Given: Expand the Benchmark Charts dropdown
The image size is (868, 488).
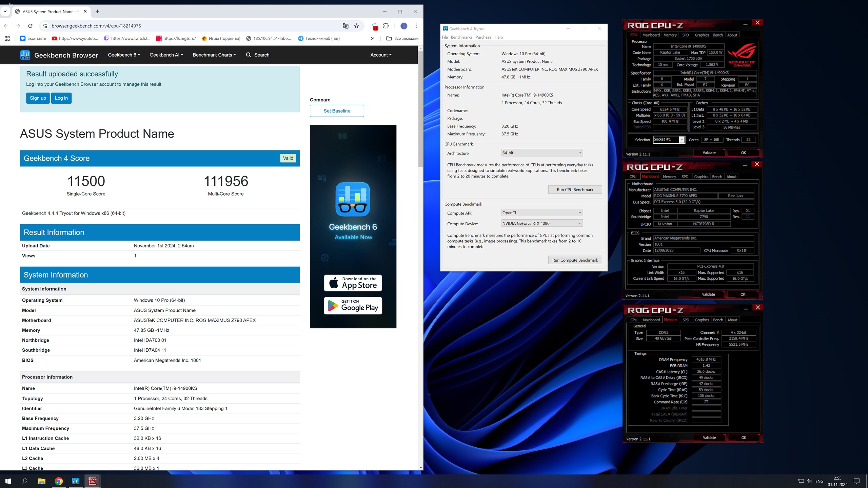Looking at the screenshot, I should 214,55.
